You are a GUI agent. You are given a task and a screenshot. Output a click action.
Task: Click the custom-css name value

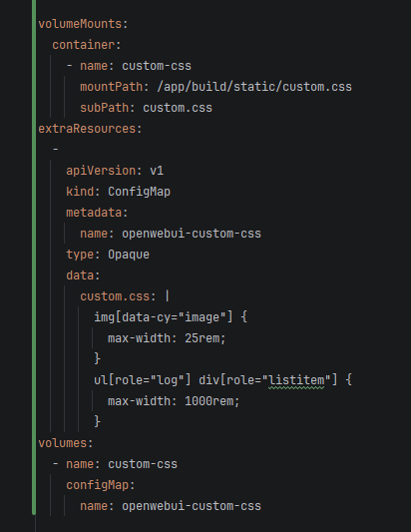pos(157,66)
